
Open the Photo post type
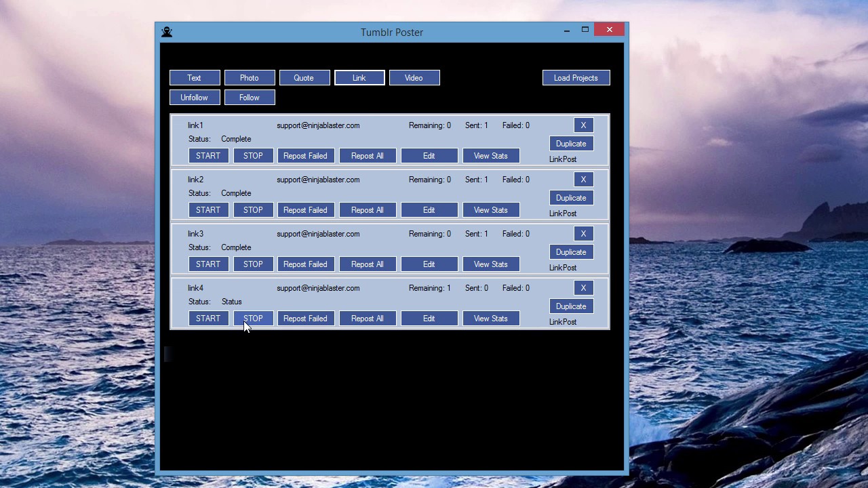pyautogui.click(x=250, y=78)
